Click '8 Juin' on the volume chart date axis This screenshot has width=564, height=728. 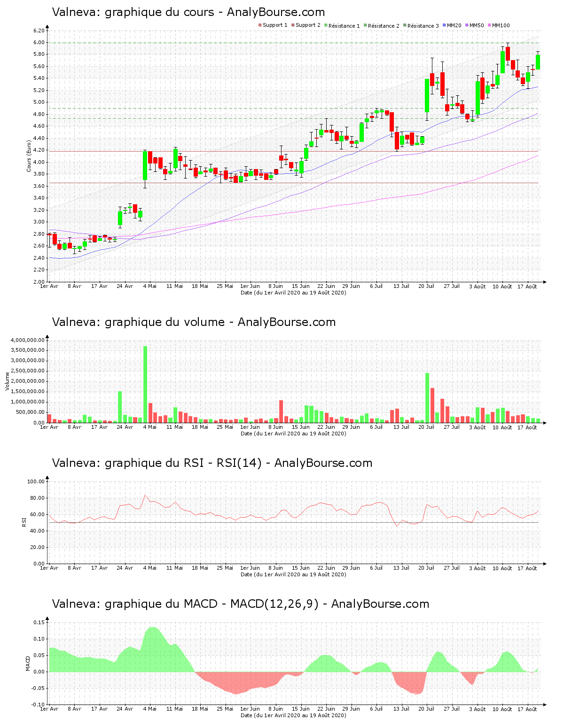click(x=275, y=427)
